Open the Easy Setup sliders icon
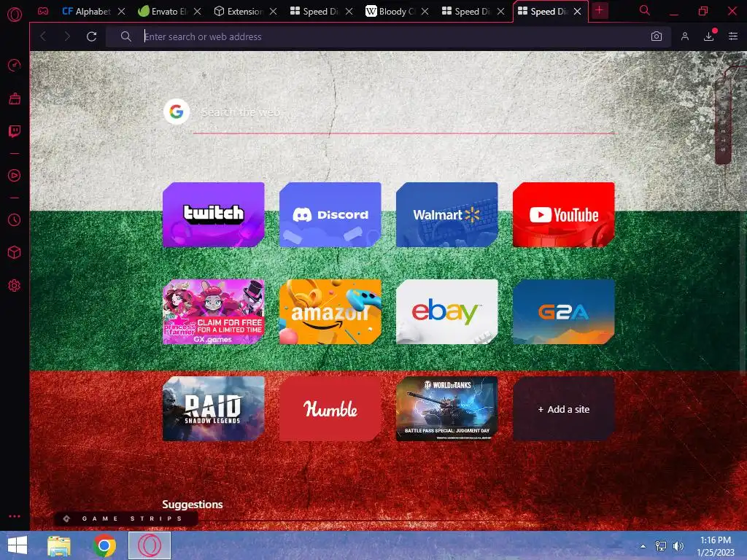Viewport: 747px width, 560px height. pos(733,36)
